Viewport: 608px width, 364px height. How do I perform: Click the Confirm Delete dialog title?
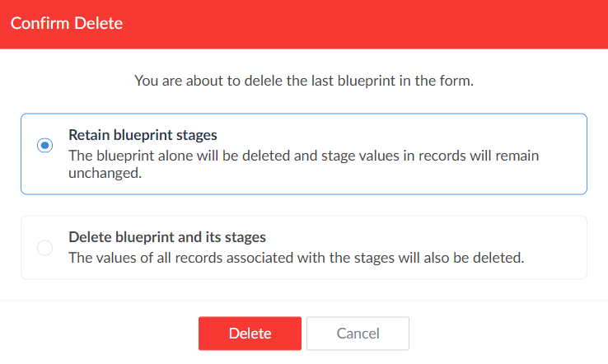[67, 23]
